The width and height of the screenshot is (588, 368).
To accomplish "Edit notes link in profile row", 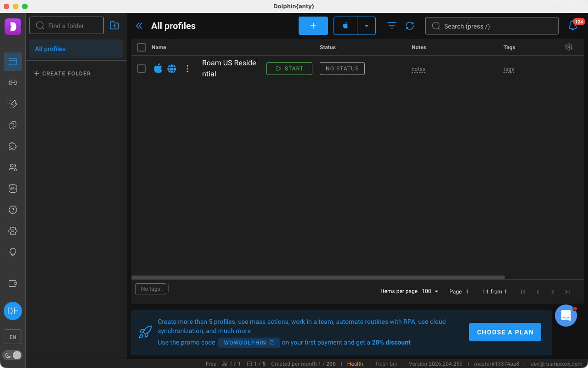I will (418, 69).
